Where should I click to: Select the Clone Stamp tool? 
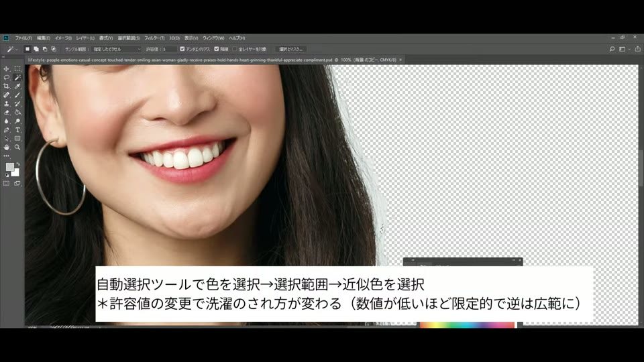click(6, 104)
